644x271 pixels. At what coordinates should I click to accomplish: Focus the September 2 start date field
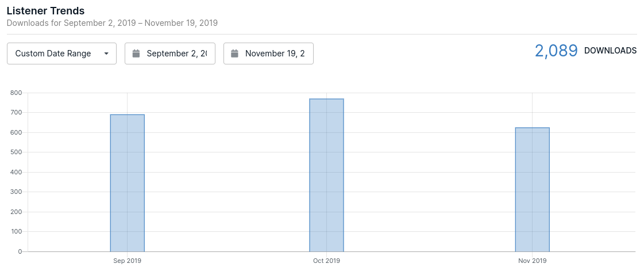click(176, 54)
